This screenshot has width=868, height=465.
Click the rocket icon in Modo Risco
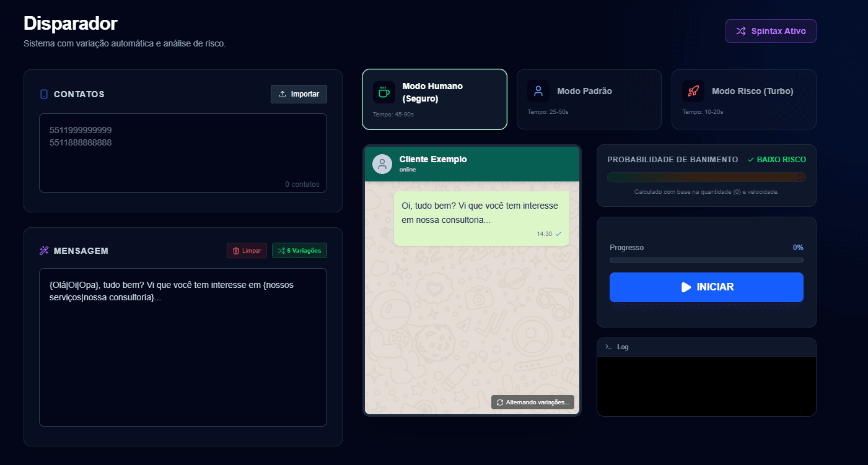click(693, 91)
